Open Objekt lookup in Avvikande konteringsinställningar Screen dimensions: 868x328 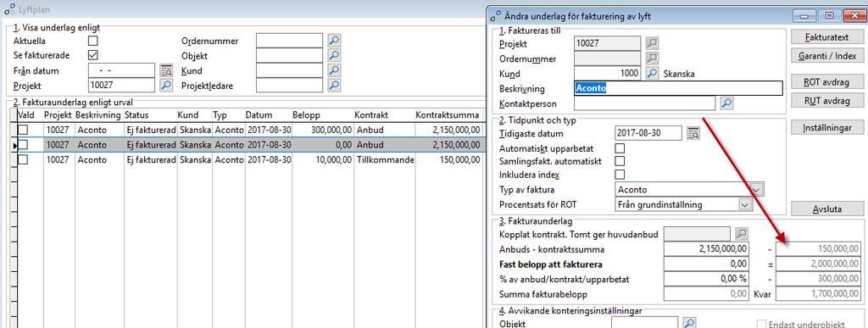tap(689, 323)
